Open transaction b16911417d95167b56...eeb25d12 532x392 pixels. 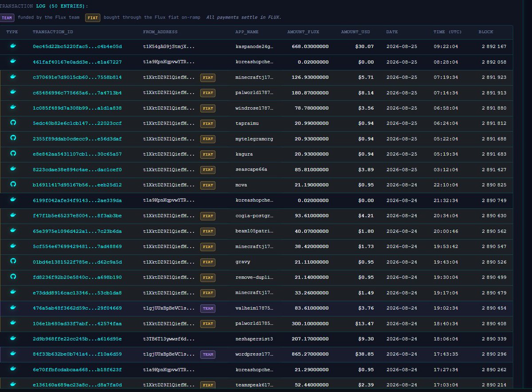[x=77, y=185]
